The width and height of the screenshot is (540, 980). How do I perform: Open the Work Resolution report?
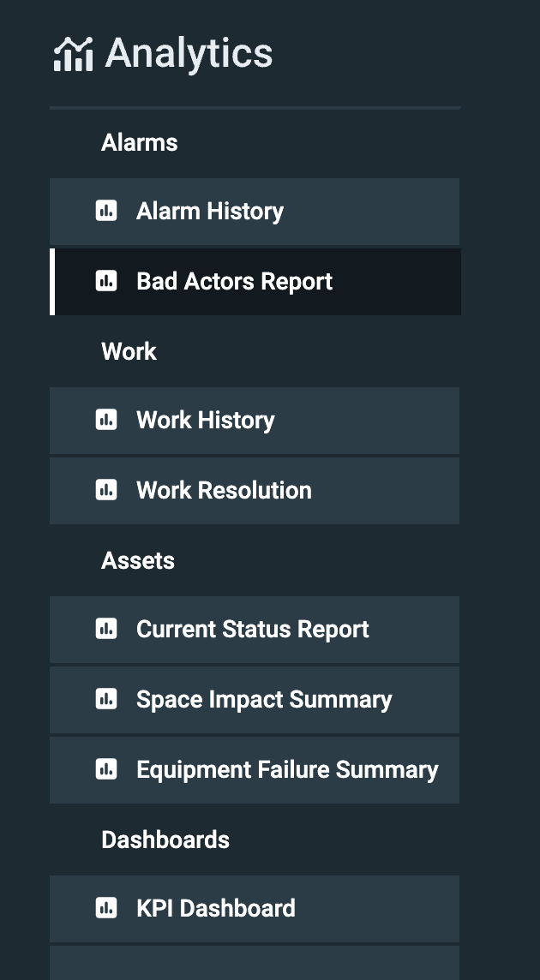(224, 490)
